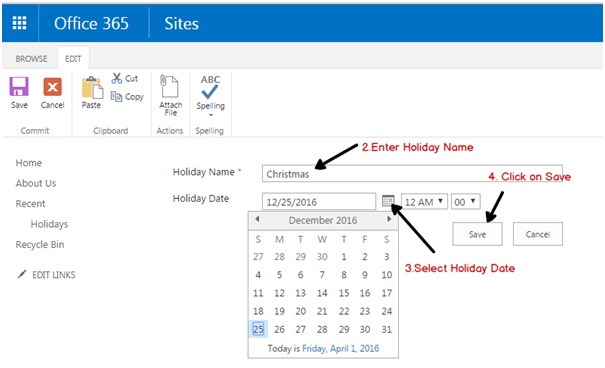Select December 25 in the calendar
Screen dimensions: 605x368
point(258,329)
